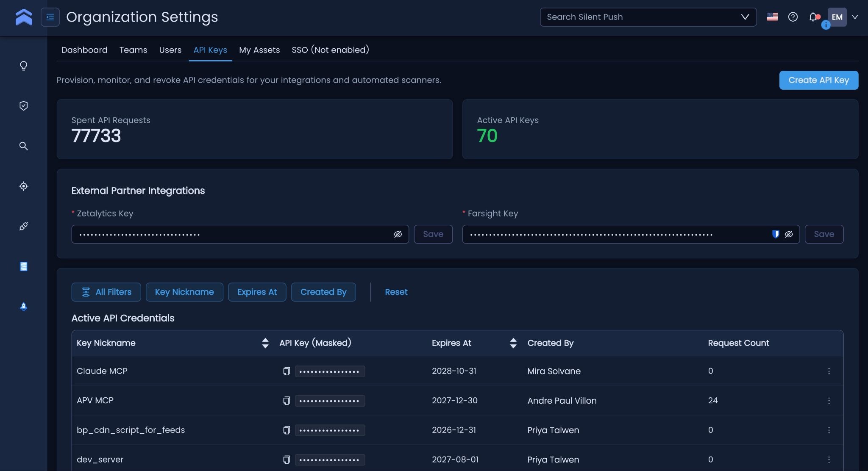Click the 2027-08-01 expiry date
Screen dimensions: 868x471
455,460
